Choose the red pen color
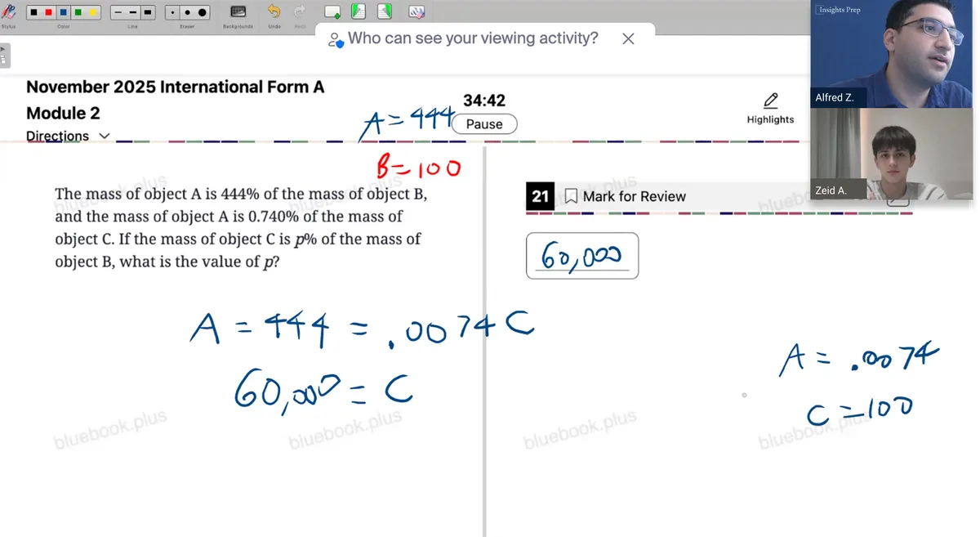 click(x=48, y=13)
